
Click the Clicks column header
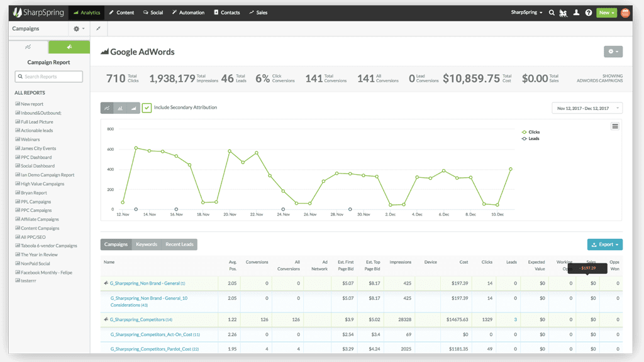(487, 262)
